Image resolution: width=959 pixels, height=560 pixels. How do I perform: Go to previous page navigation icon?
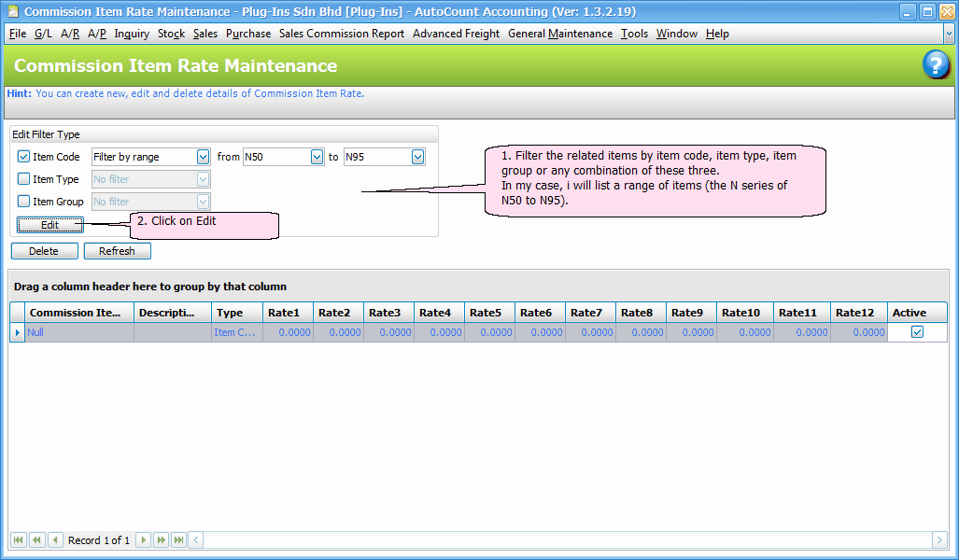coord(36,539)
